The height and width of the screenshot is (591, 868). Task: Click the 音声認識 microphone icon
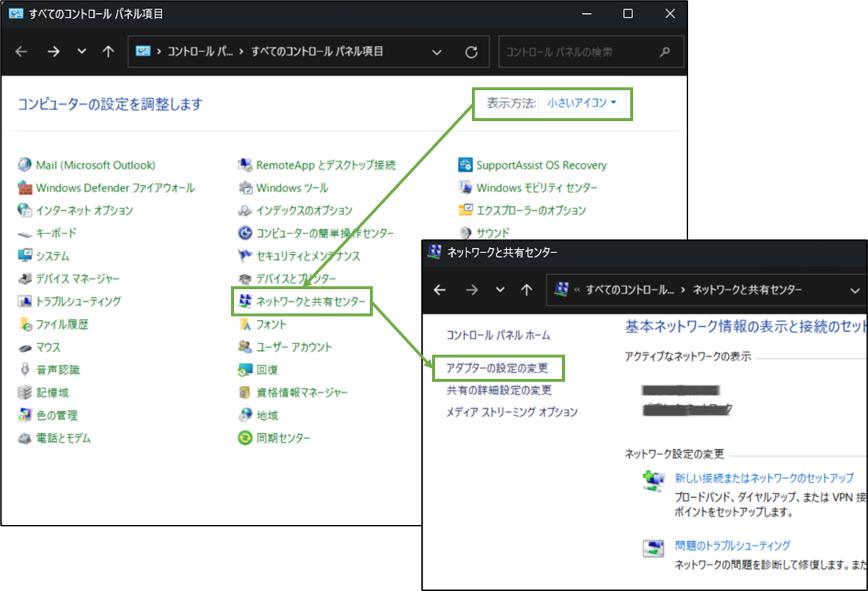[x=24, y=369]
